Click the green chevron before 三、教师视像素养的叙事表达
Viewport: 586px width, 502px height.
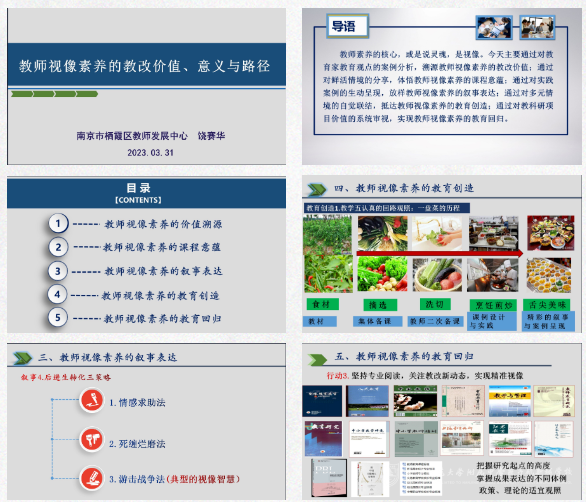(x=22, y=358)
